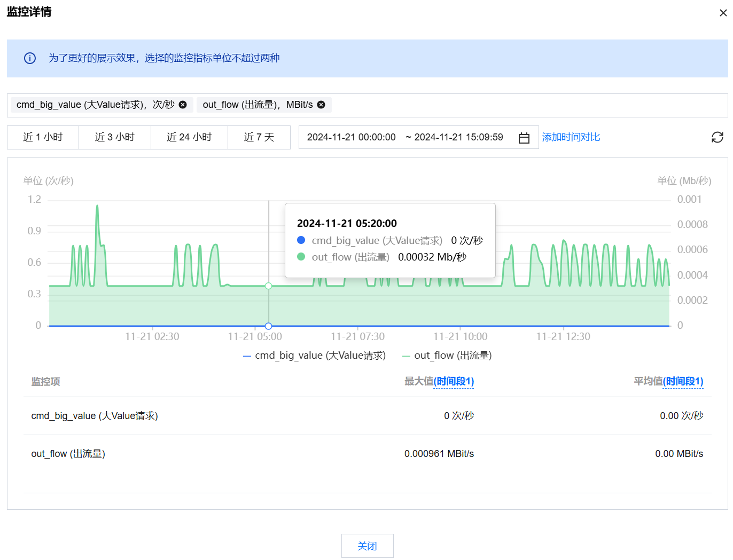Click the highest green peak in chart
This screenshot has width=733, height=560.
[97, 206]
